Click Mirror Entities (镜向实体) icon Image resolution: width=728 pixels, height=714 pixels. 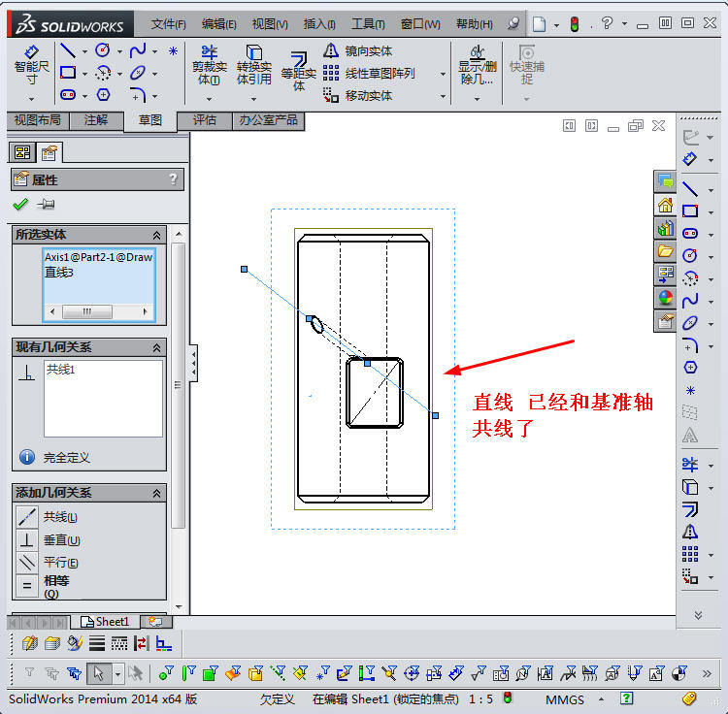point(332,50)
